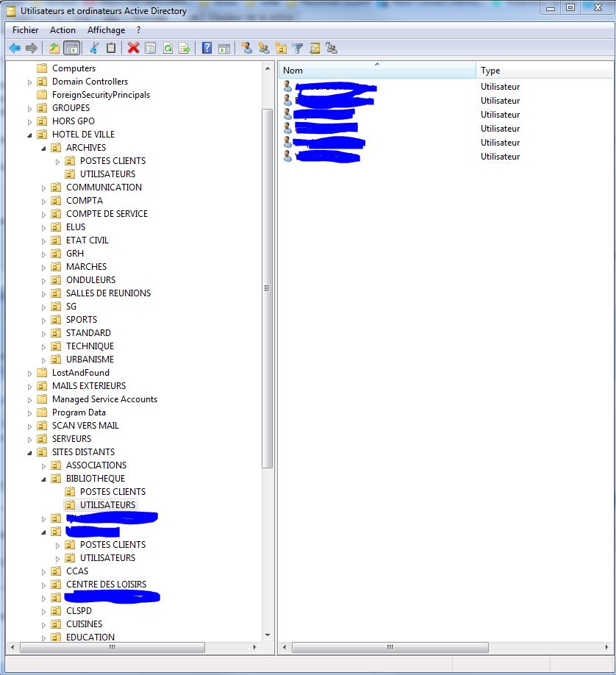Expand the COMMUNICATION node
The image size is (616, 675).
(43, 188)
